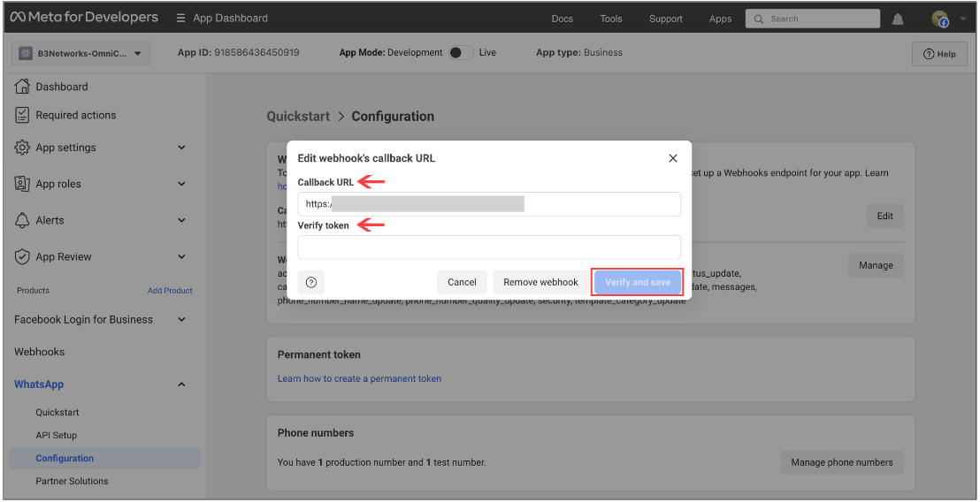
Task: Click the question mark help icon in dialog
Action: 311,282
